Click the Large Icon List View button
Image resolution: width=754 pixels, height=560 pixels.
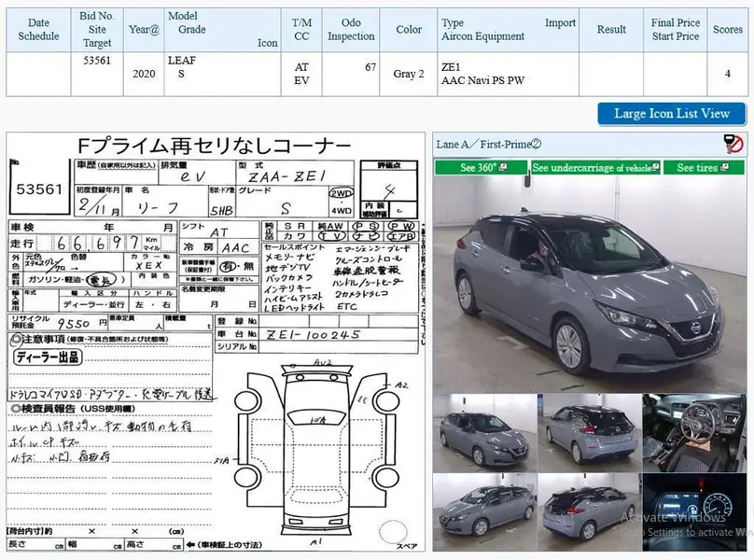671,114
